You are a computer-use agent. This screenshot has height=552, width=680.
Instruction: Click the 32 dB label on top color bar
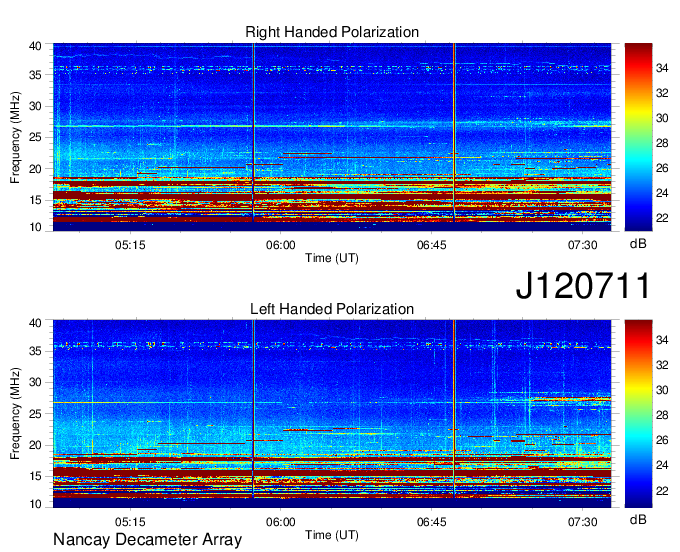662,93
